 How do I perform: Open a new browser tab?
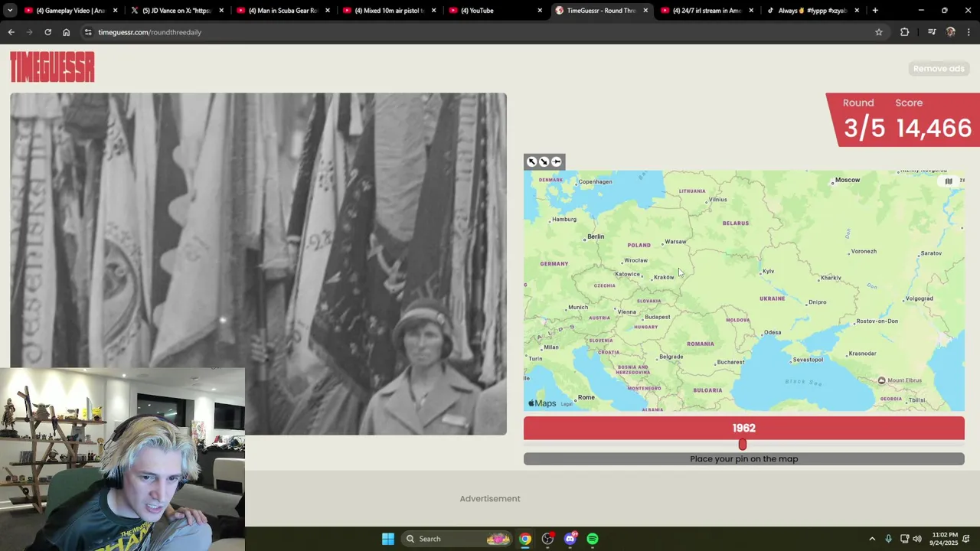875,11
